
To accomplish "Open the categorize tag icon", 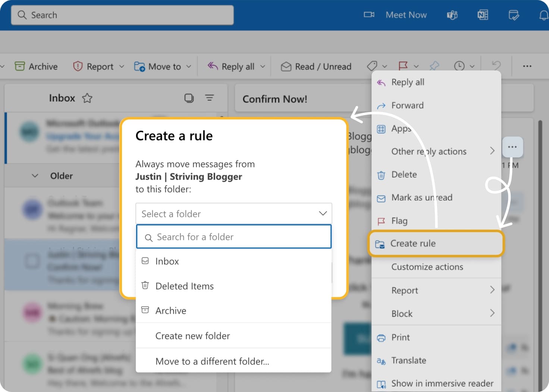I will (x=372, y=66).
